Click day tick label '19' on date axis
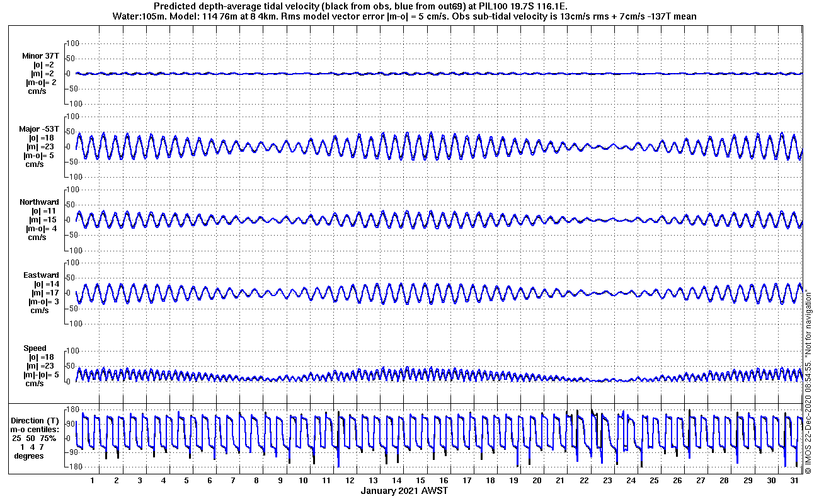Screen dimensions: 819x504 (x=513, y=481)
